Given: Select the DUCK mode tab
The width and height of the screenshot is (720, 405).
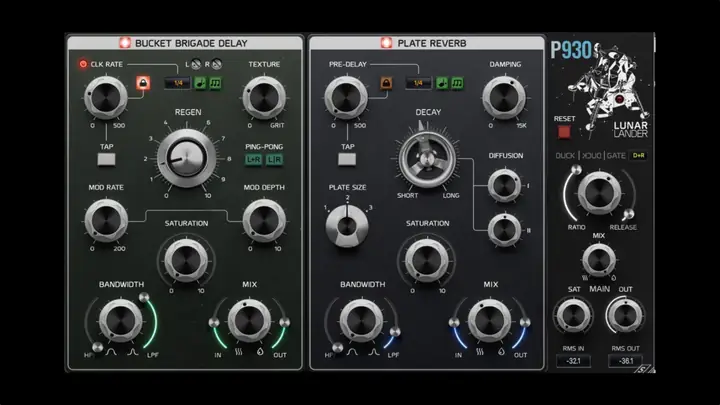Looking at the screenshot, I should click(565, 156).
